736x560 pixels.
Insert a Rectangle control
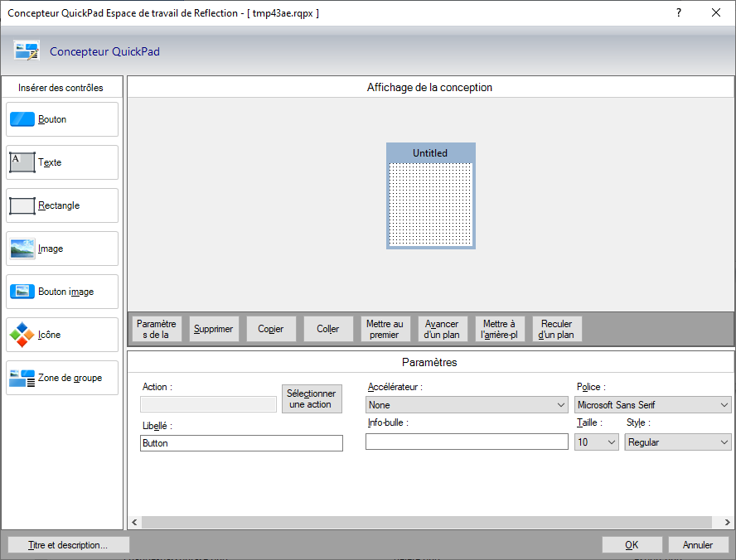[x=62, y=205]
